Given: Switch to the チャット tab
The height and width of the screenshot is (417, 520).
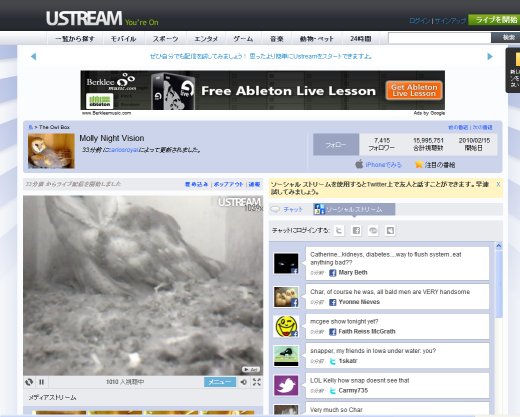Looking at the screenshot, I should click(287, 209).
